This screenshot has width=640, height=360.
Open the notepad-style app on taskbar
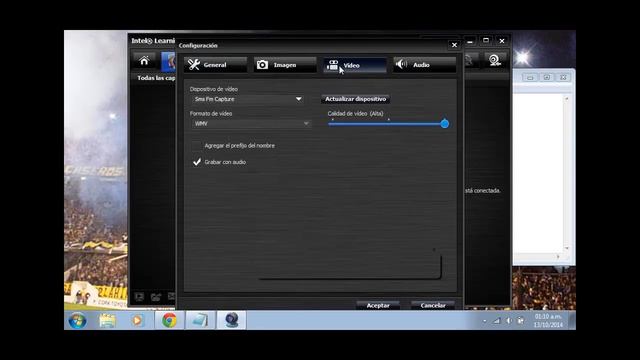click(x=200, y=320)
